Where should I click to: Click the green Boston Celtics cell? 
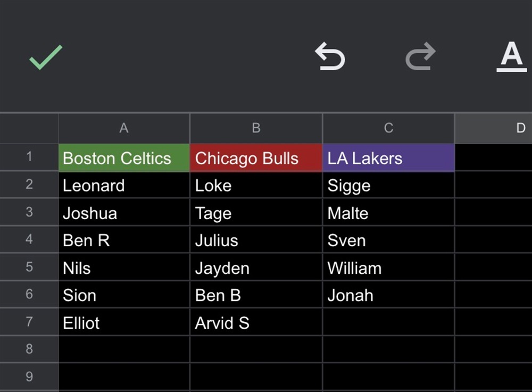124,158
